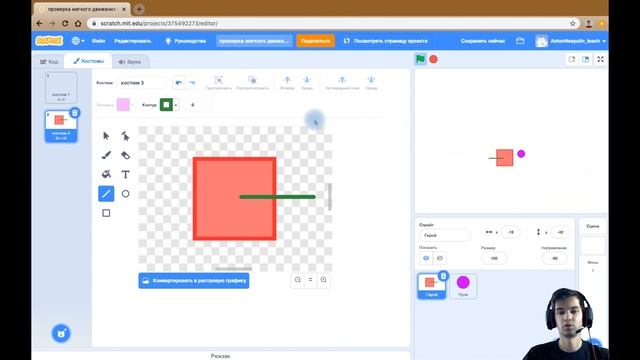This screenshot has height=360, width=640.
Task: Open the account username dropdown
Action: tap(571, 41)
